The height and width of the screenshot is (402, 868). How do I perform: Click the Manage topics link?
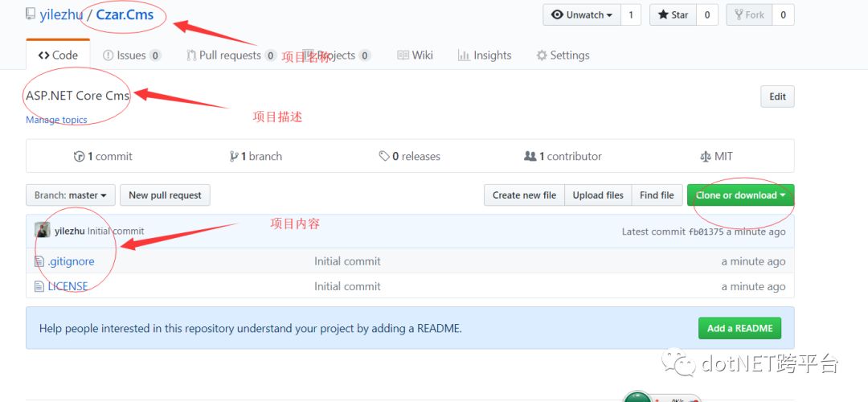click(56, 120)
